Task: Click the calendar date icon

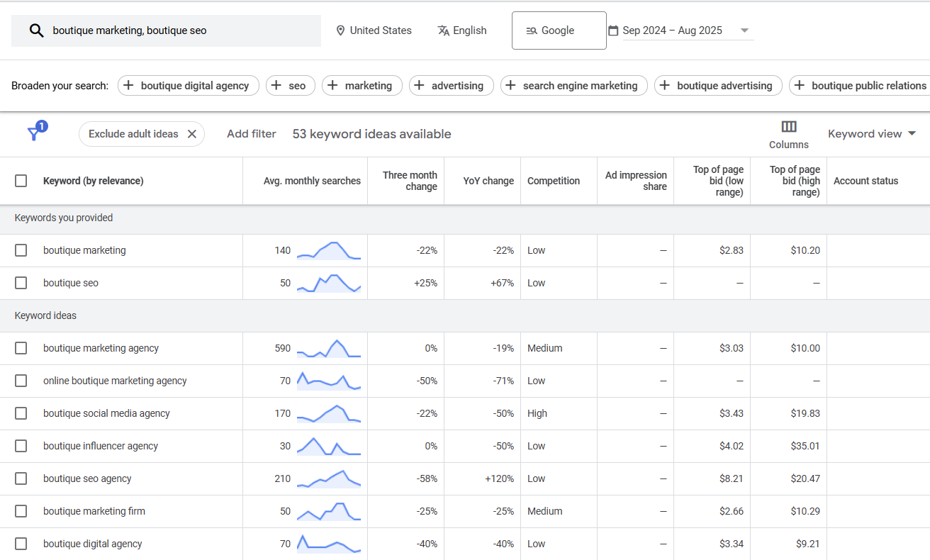Action: (x=613, y=30)
